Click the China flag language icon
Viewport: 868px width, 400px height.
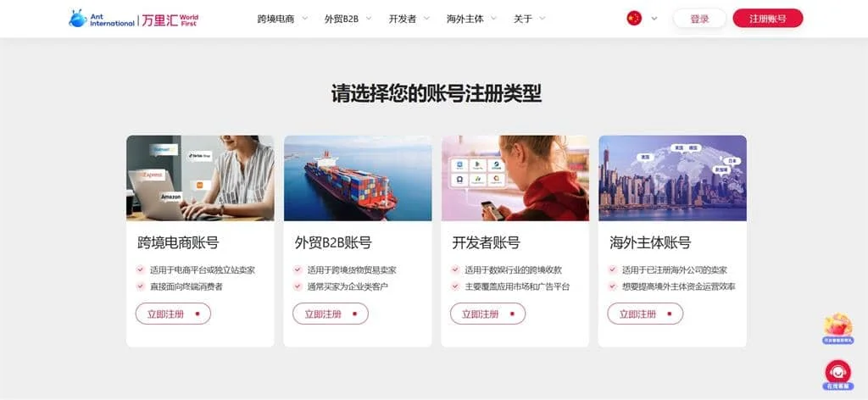tap(634, 19)
